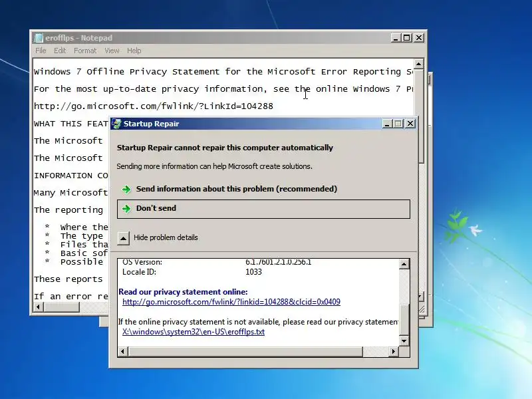Click 'For the most up-to-date privacy information' line
This screenshot has height=399, width=532.
223,89
